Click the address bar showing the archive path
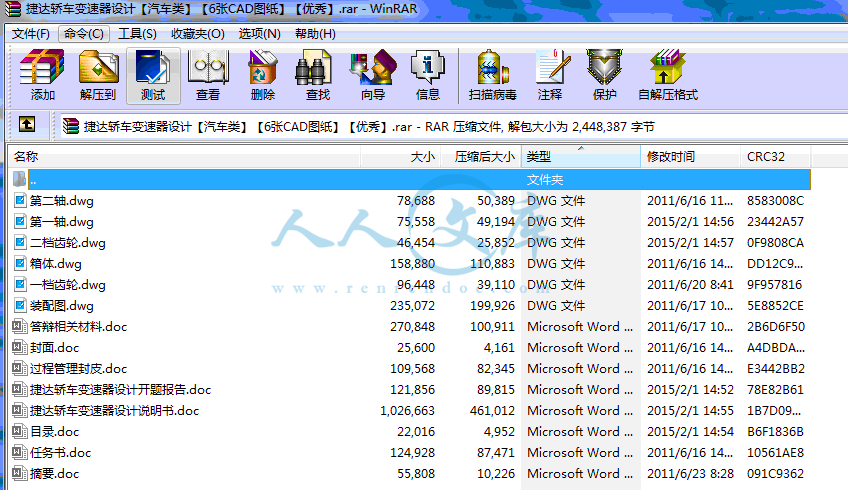This screenshot has height=490, width=848. 453,127
